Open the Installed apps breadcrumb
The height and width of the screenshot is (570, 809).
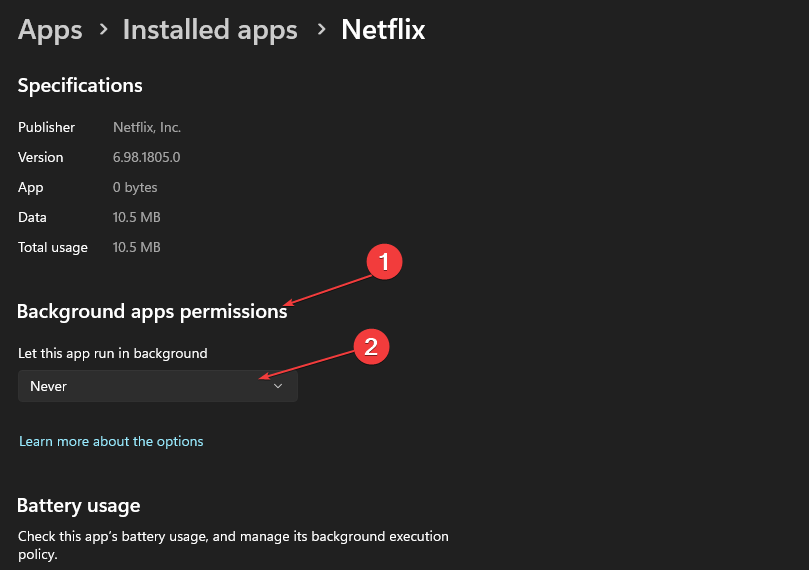(x=210, y=30)
